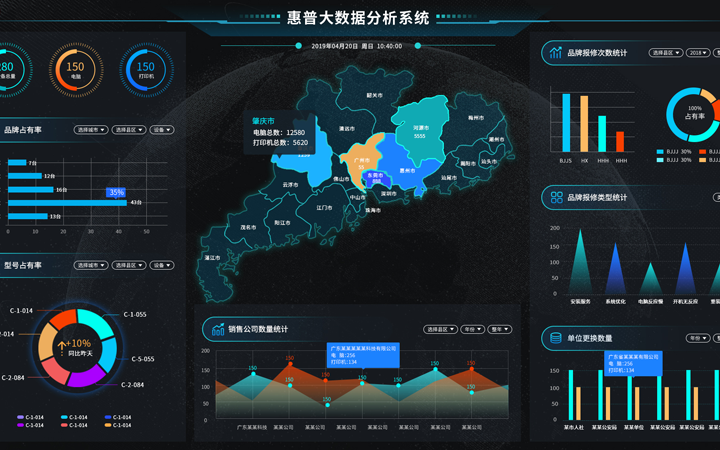Open 选择城市 dropdown in 品牌占有率 panel
This screenshot has width=720, height=450.
91,130
